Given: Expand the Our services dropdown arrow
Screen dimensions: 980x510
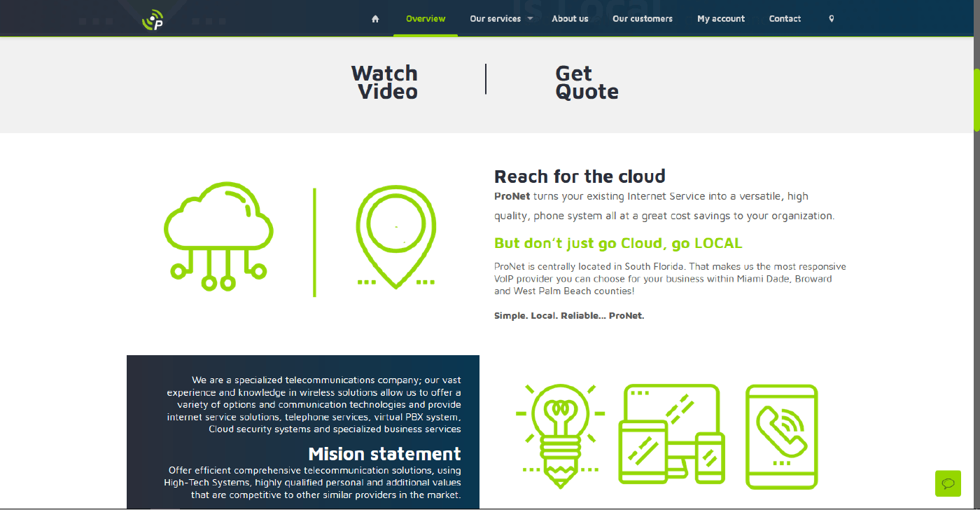Looking at the screenshot, I should (530, 19).
